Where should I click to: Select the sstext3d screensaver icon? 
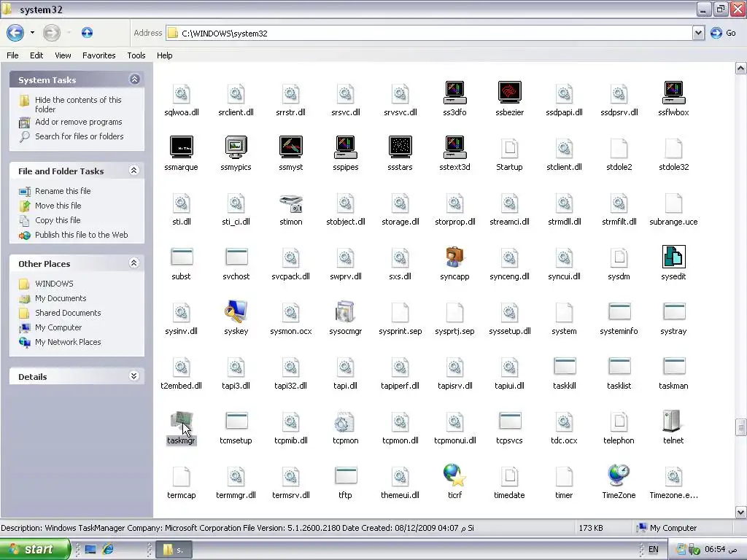455,147
